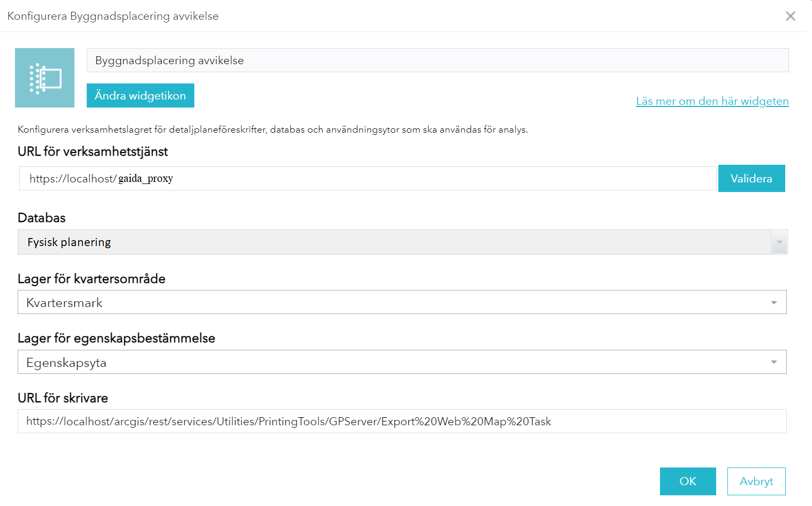Click the arrow on the Databas combo box

(x=779, y=242)
